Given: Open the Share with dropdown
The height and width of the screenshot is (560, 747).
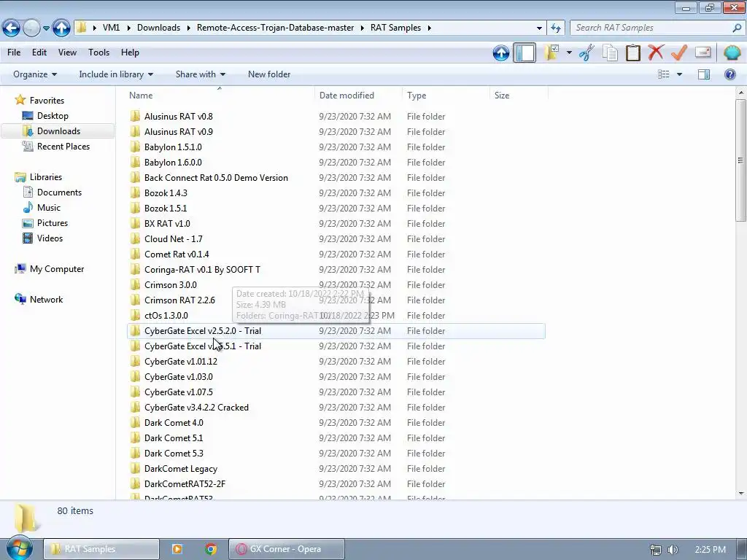Looking at the screenshot, I should click(x=201, y=74).
